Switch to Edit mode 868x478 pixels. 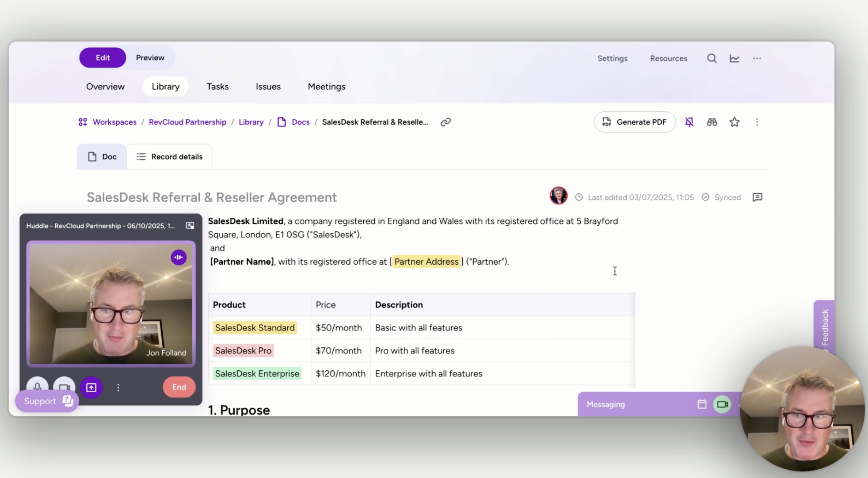103,57
